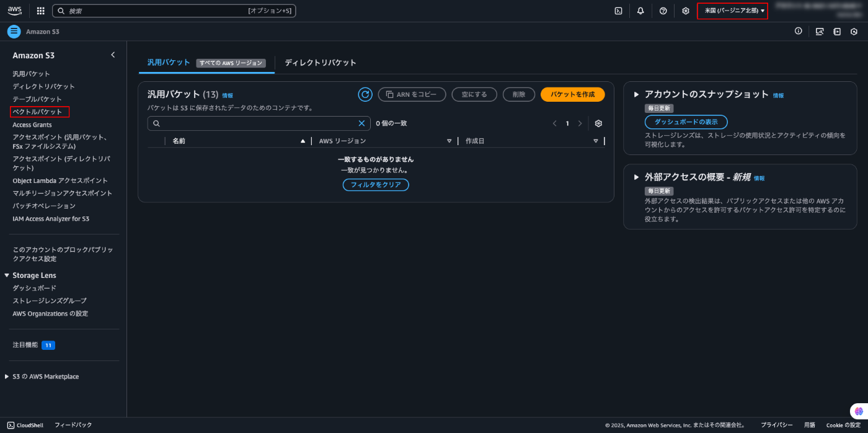Click フィルタをクリア button
Screen dimensions: 868x433
coord(376,185)
